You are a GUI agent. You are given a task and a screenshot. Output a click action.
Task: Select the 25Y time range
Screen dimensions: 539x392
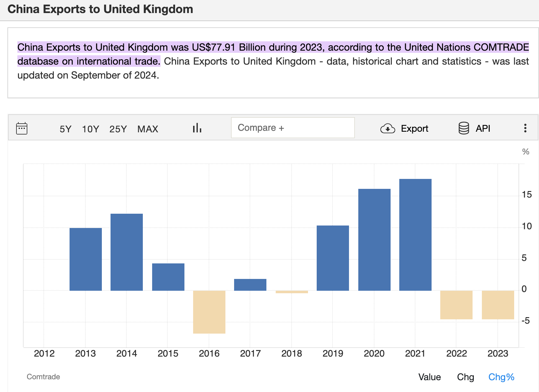coord(118,129)
